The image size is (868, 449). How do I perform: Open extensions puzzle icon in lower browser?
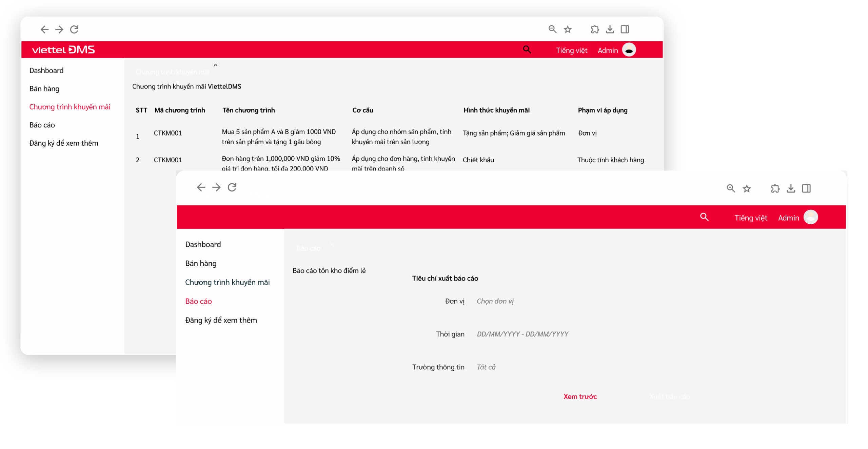775,189
